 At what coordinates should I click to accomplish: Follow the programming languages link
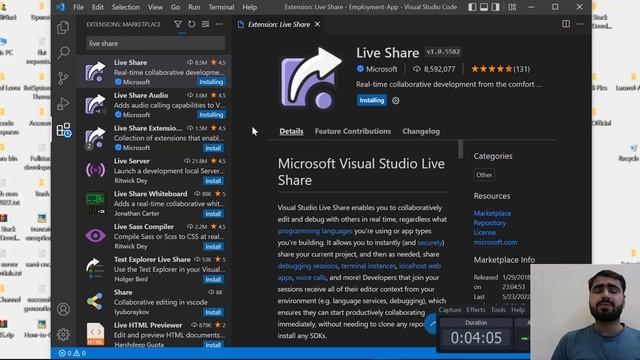[x=315, y=231]
